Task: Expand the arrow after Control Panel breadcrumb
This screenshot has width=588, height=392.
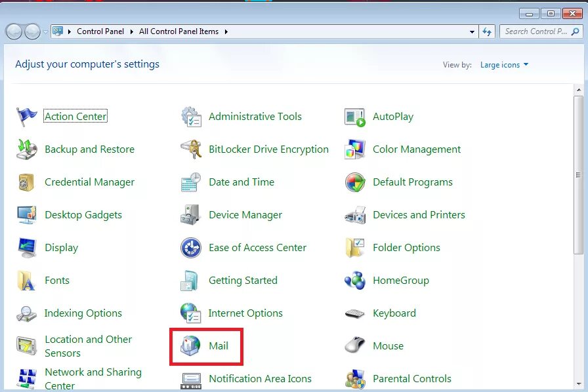Action: click(132, 32)
